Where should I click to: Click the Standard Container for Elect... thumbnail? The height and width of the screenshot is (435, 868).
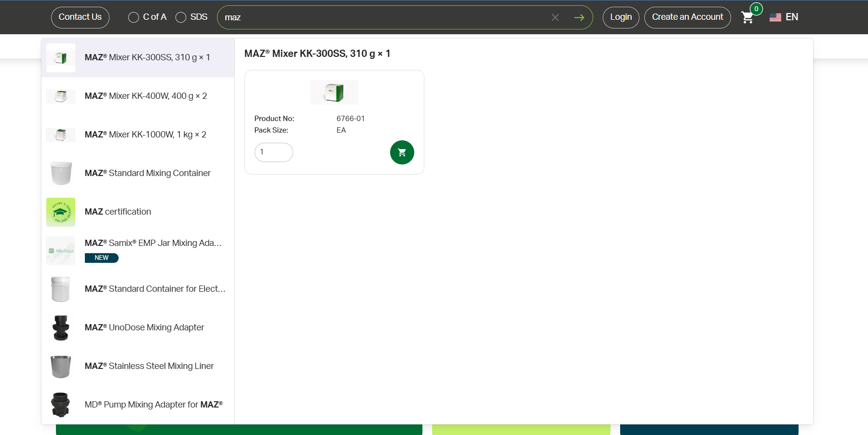click(x=61, y=289)
